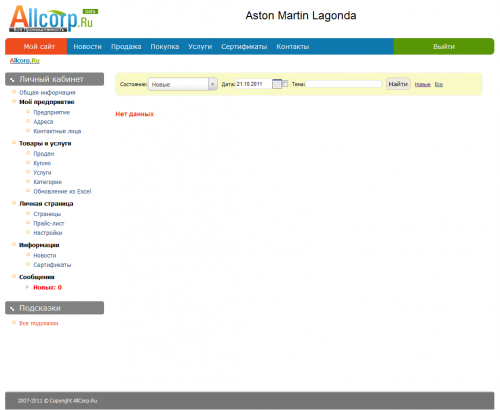Screen dimensions: 500x410
Task: Click the Сообщения section heading
Action: pos(37,277)
